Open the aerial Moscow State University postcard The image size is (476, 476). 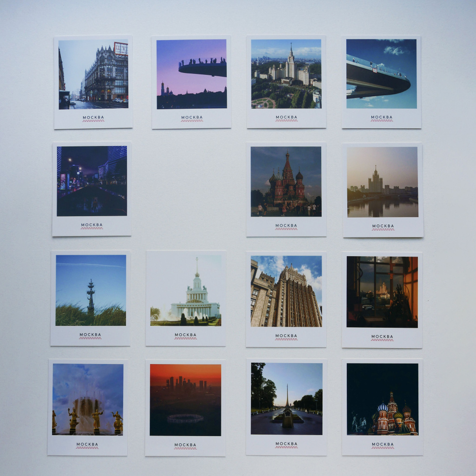[x=286, y=82]
